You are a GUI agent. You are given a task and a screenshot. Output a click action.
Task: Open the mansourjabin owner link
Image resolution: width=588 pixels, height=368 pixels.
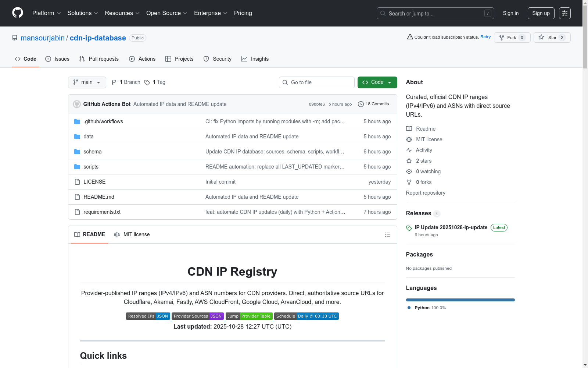pos(43,38)
